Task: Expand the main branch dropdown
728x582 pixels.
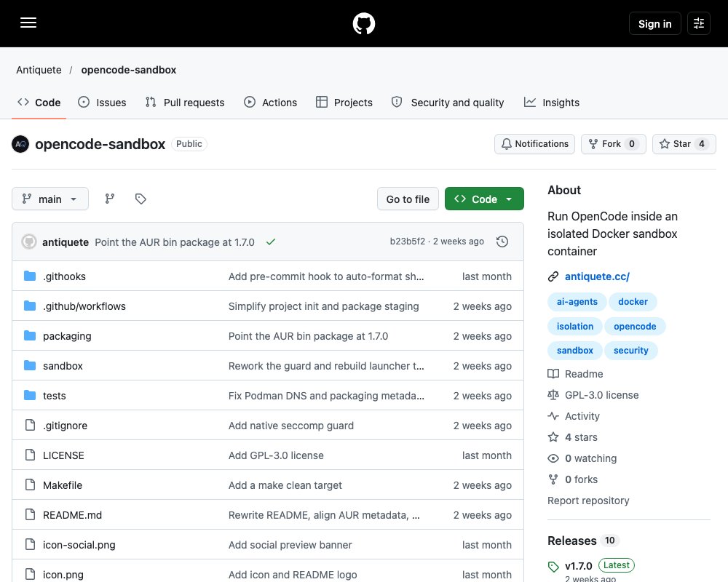Action: click(50, 199)
